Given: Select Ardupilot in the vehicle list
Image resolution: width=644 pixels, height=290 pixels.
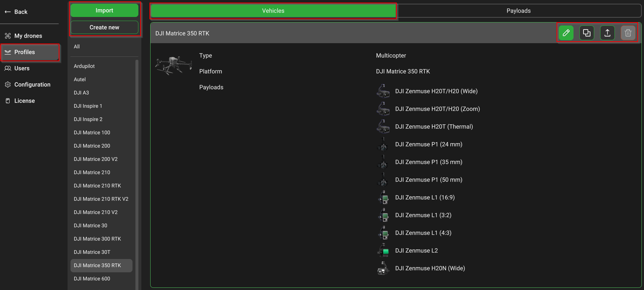Looking at the screenshot, I should point(84,66).
